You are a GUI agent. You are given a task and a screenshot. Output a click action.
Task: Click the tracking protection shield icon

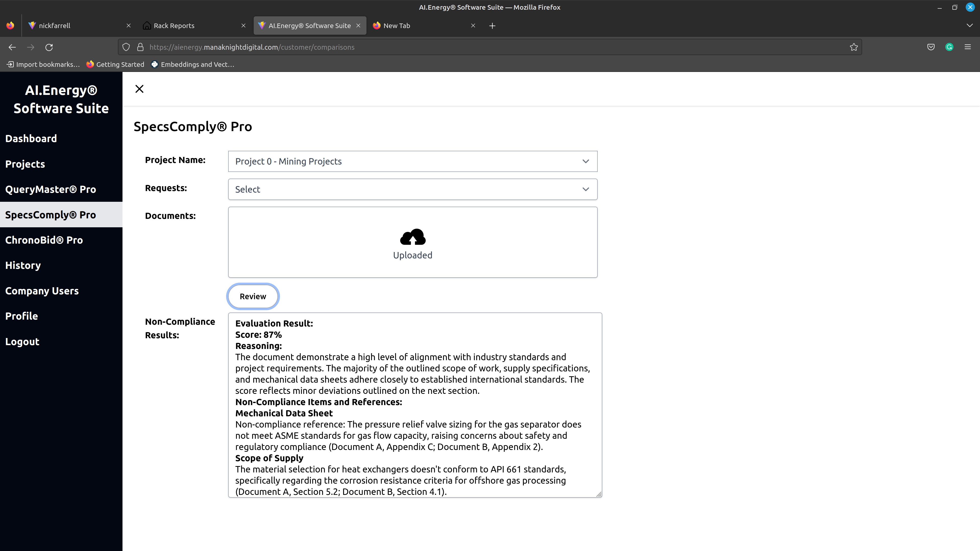click(126, 47)
